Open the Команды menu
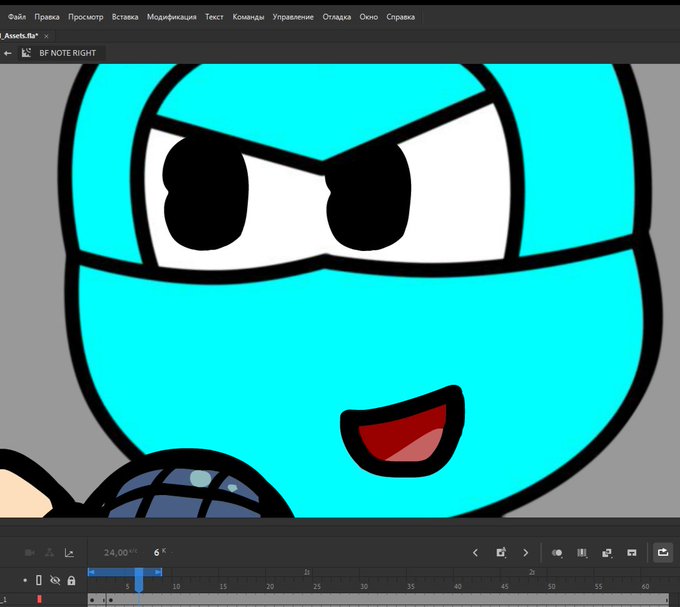 pos(248,17)
